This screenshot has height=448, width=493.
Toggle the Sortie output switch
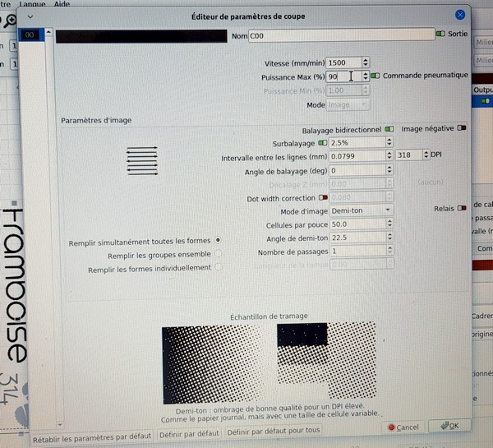440,34
